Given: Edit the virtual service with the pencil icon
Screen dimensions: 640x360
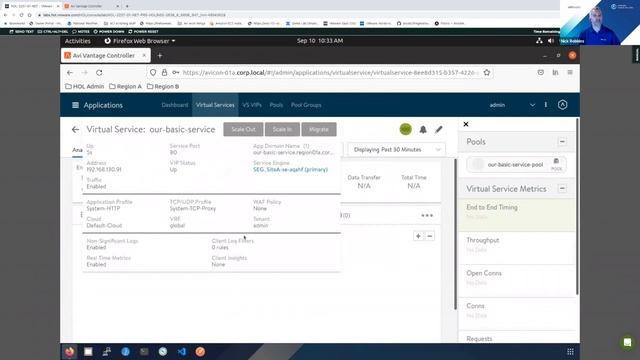Looking at the screenshot, I should pos(439,129).
